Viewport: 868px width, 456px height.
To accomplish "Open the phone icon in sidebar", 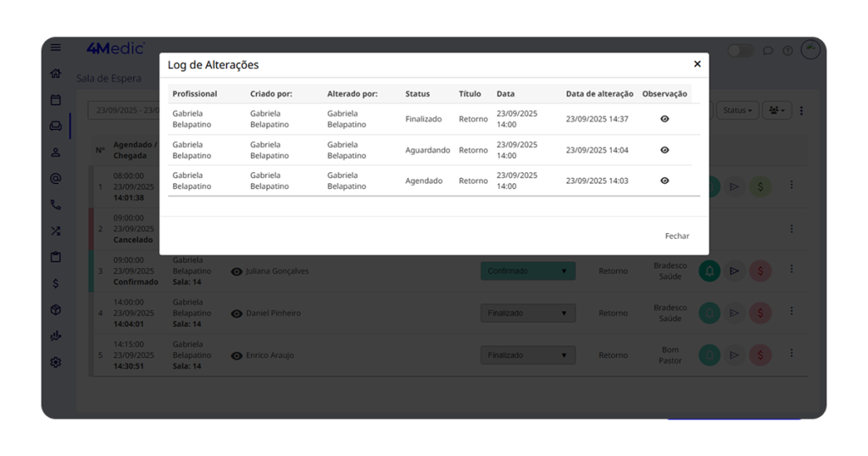I will pyautogui.click(x=56, y=204).
